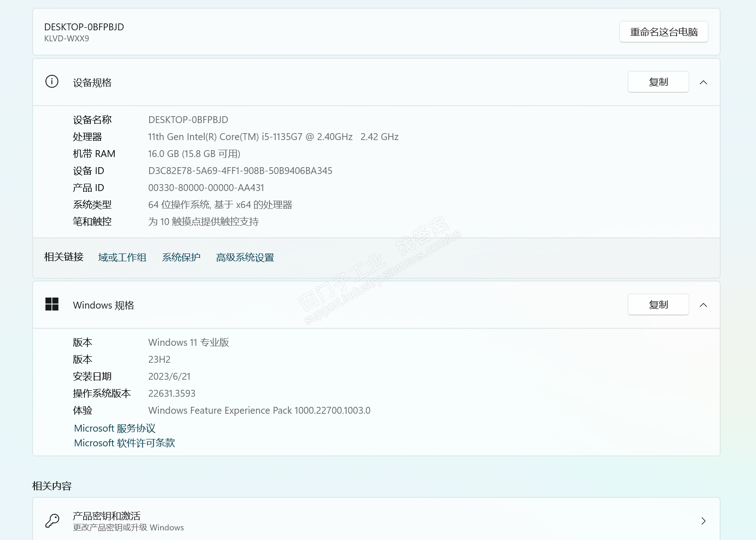Click the 设备 ID label
This screenshot has width=756, height=540.
[x=89, y=171]
